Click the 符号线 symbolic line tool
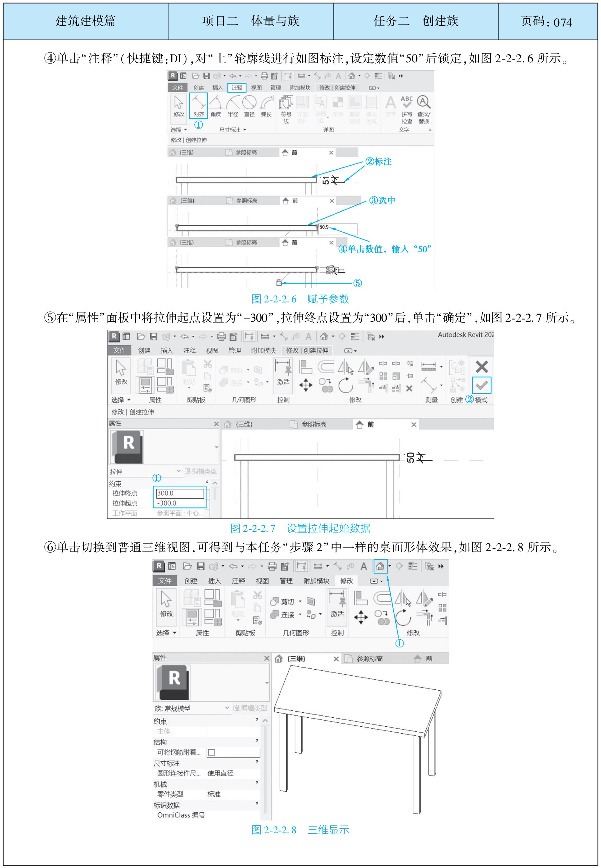The width and height of the screenshot is (601, 868). [x=286, y=109]
